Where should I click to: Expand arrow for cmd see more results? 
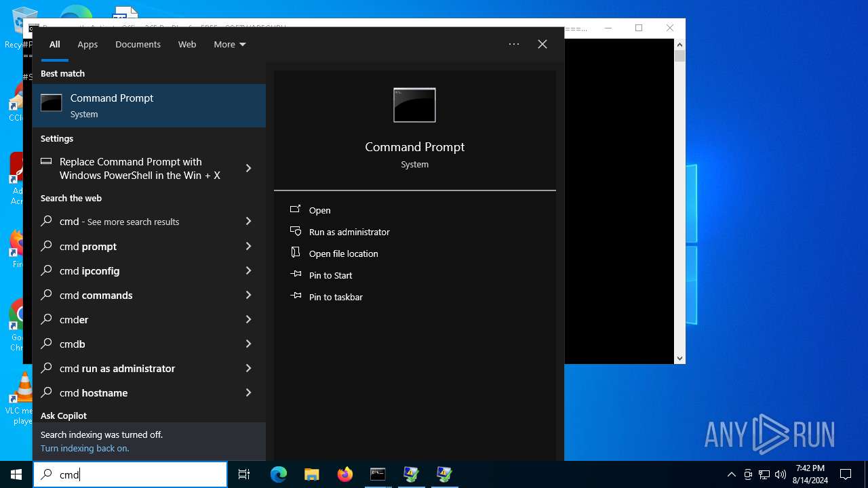(248, 221)
